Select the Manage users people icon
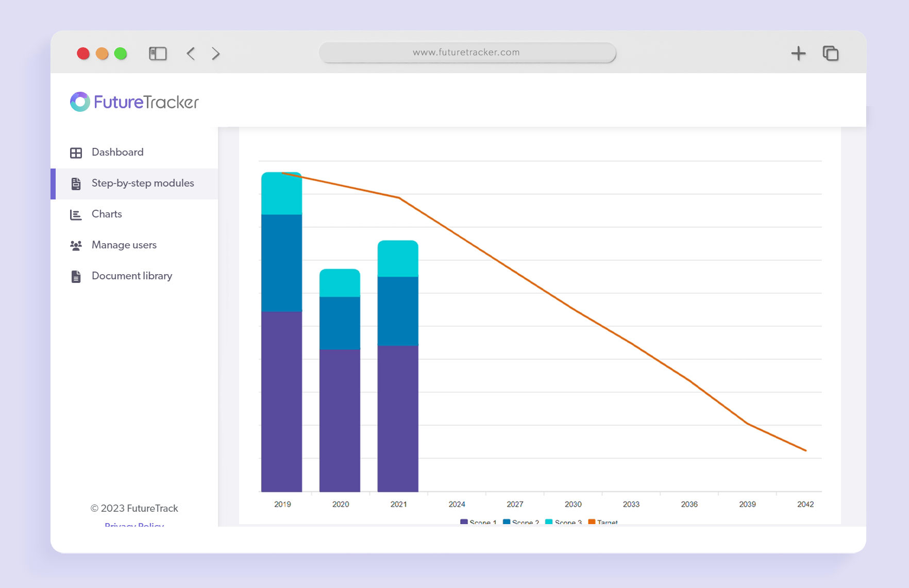Viewport: 909px width, 588px height. [x=76, y=245]
